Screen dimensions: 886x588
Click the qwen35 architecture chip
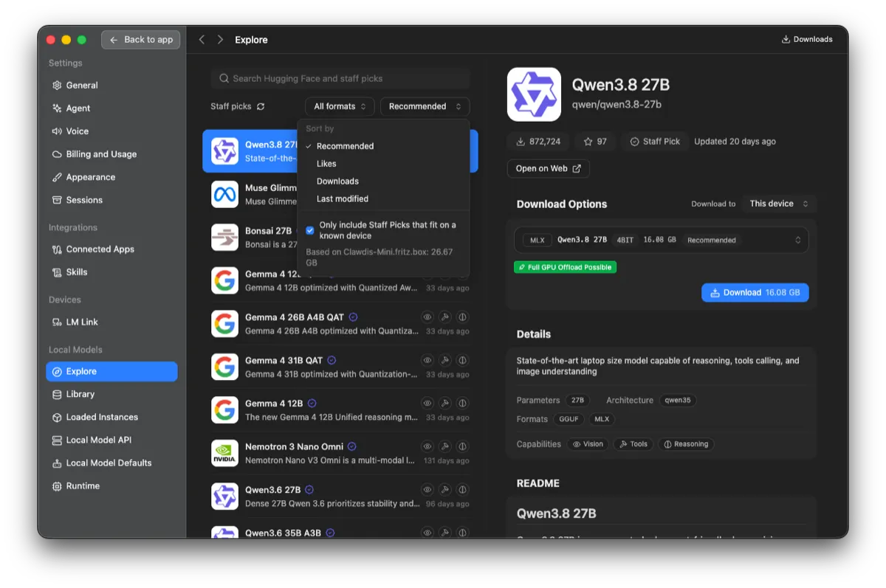[678, 401]
